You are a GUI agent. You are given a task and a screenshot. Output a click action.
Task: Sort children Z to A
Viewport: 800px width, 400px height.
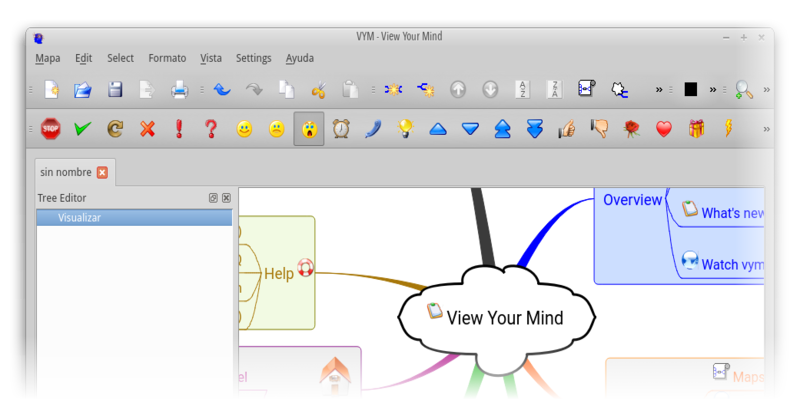tap(555, 90)
